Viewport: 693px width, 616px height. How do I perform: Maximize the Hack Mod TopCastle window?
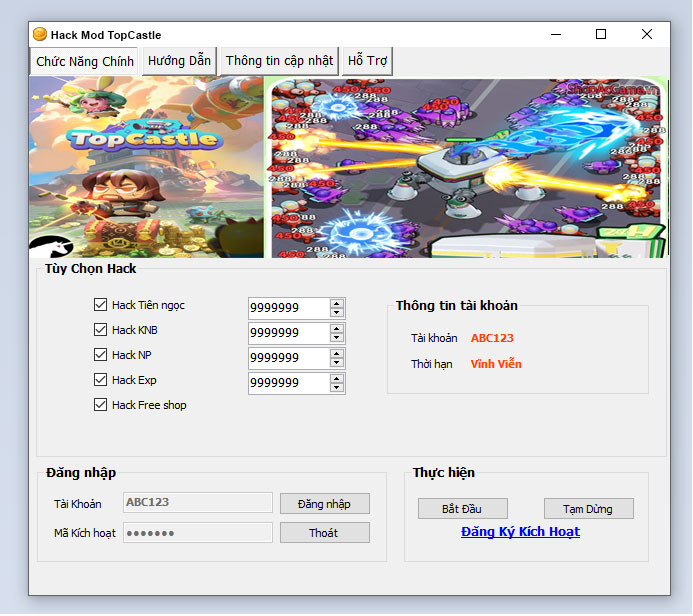601,34
